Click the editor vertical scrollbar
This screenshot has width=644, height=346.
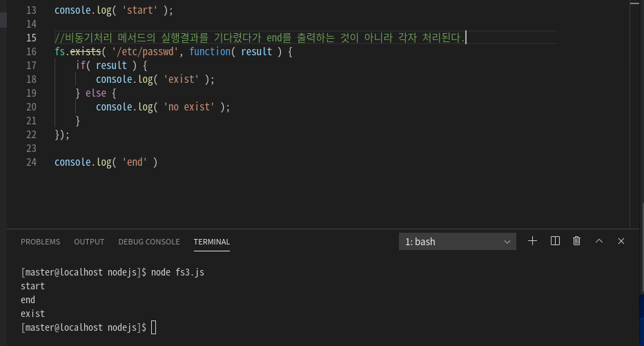coord(634,115)
